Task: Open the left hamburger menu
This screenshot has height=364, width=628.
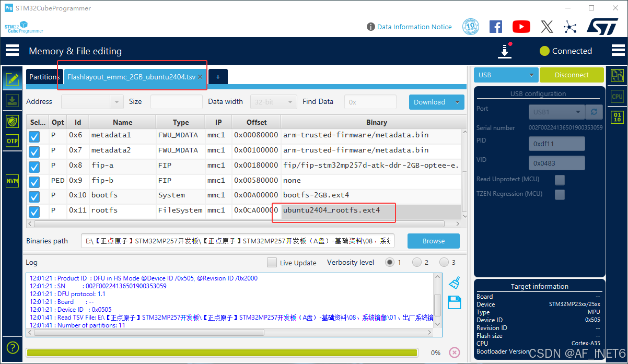Action: click(12, 51)
